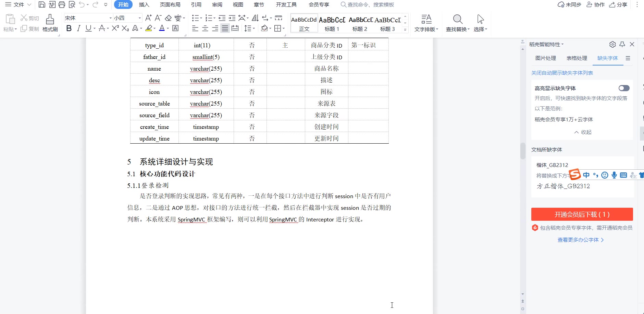Open the side panel hamburger menu
This screenshot has height=314, width=644.
click(628, 58)
